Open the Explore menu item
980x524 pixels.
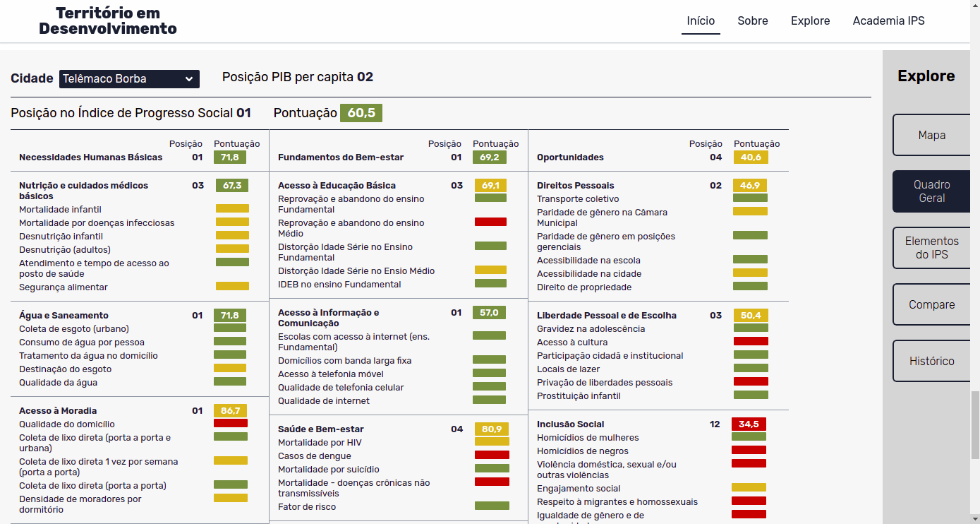tap(810, 21)
